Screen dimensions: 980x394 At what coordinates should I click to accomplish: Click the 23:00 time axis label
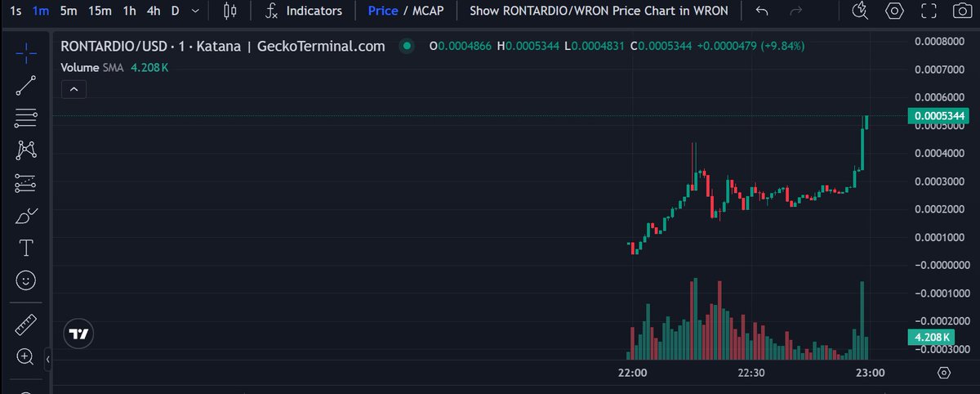[869, 373]
